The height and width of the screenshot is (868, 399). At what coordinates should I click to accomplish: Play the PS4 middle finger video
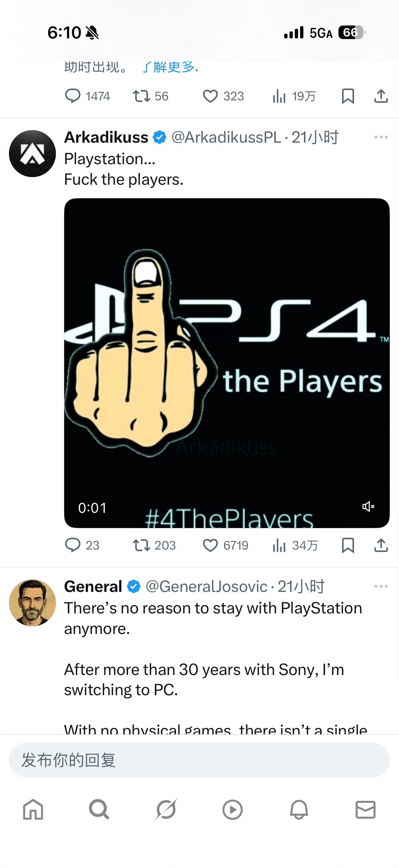[x=227, y=363]
